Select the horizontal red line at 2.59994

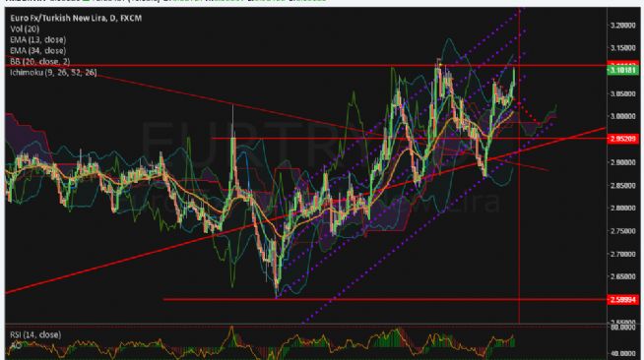[385, 300]
